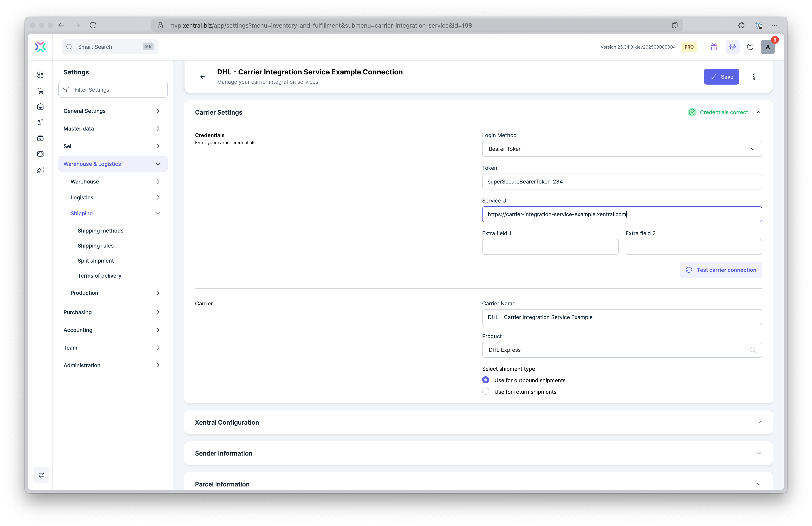Image resolution: width=812 pixels, height=526 pixels.
Task: Click the Carrier Name input field
Action: 622,317
